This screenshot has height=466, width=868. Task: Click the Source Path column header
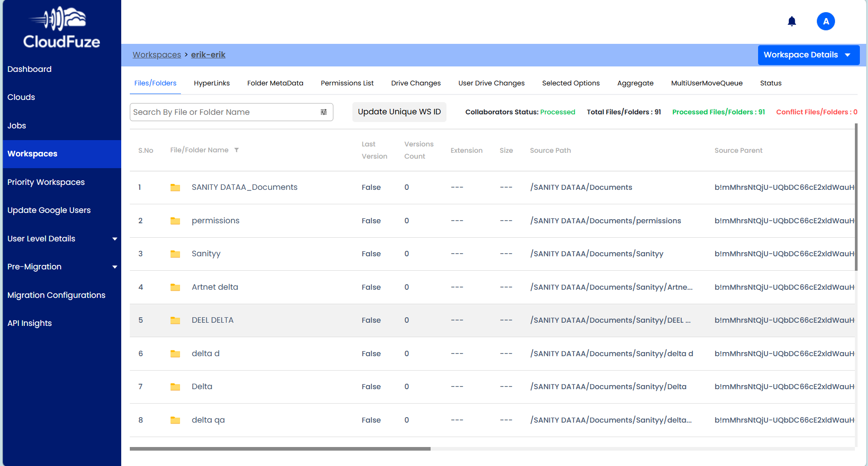click(x=550, y=151)
